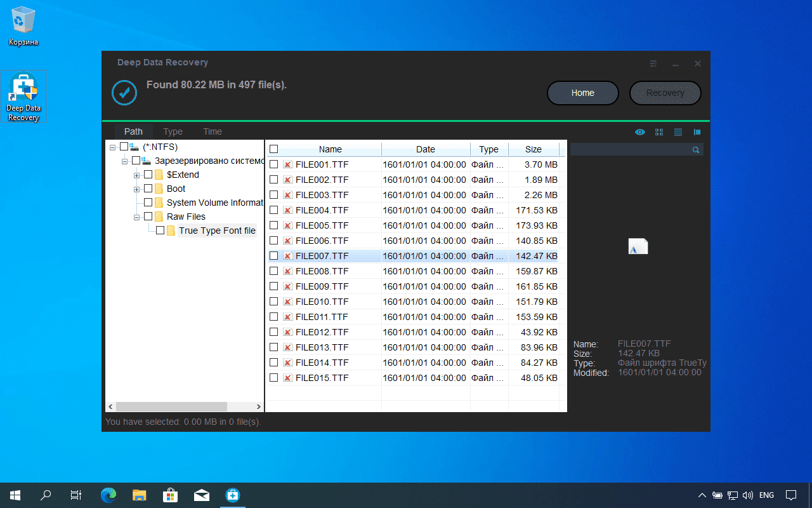Toggle the file preview eye icon
This screenshot has width=812, height=508.
pyautogui.click(x=639, y=132)
